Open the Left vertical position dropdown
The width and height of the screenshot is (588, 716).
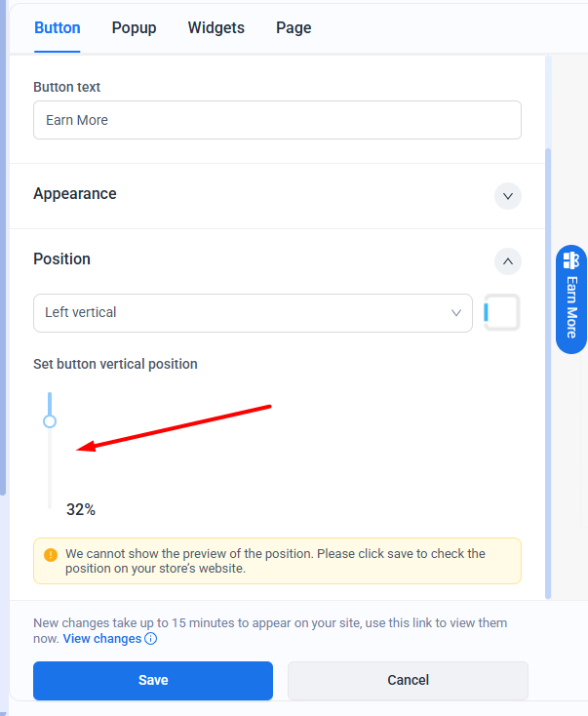(x=253, y=313)
